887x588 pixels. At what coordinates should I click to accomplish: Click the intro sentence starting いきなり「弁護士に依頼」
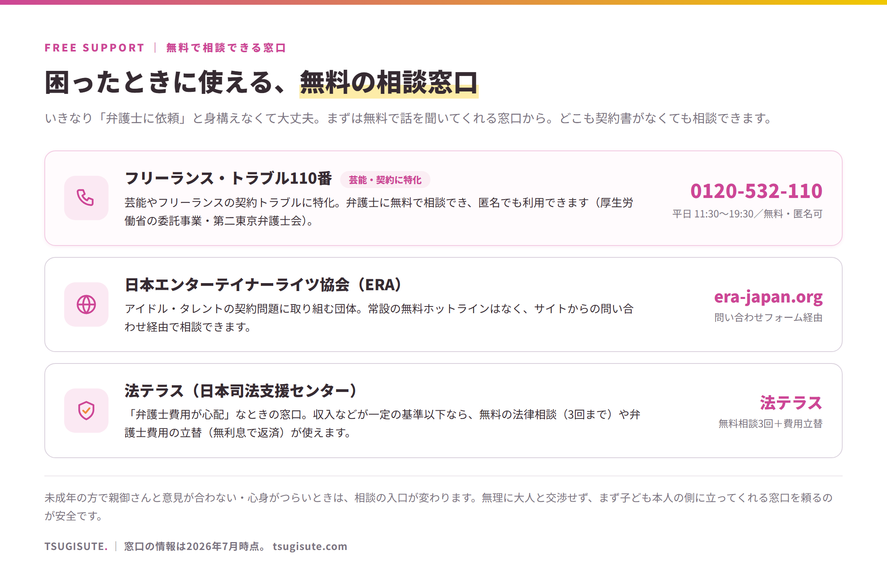click(x=409, y=118)
